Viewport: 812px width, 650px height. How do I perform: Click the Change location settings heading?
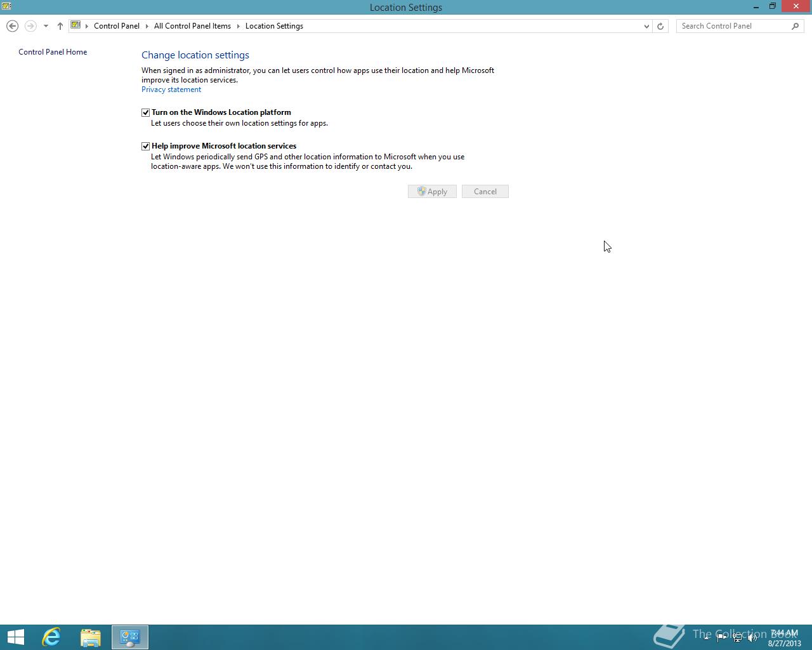coord(195,55)
